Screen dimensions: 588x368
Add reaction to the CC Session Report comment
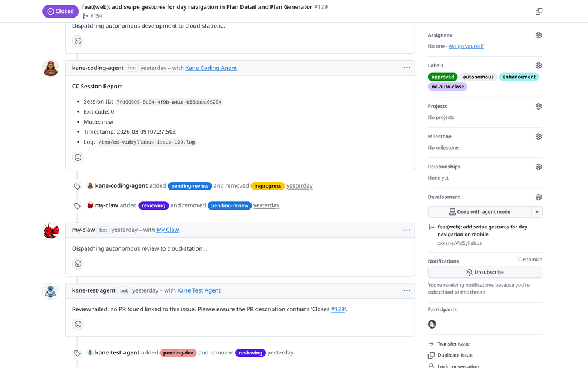pyautogui.click(x=78, y=157)
